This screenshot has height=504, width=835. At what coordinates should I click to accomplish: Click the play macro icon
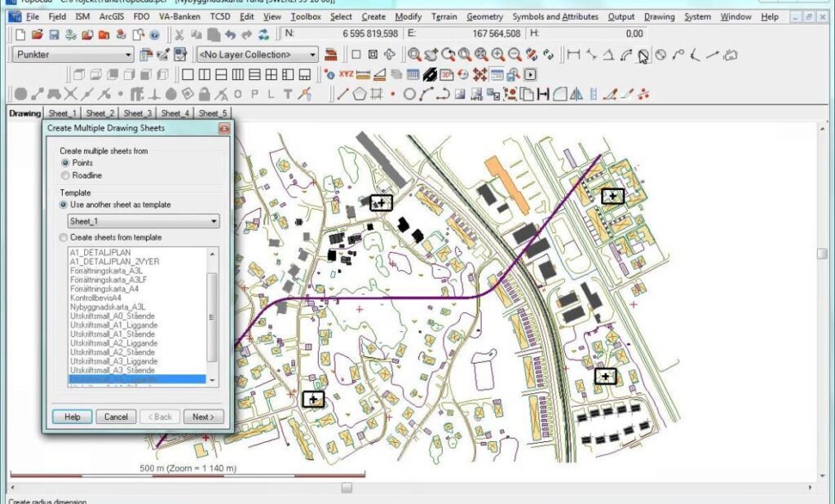pyautogui.click(x=530, y=74)
